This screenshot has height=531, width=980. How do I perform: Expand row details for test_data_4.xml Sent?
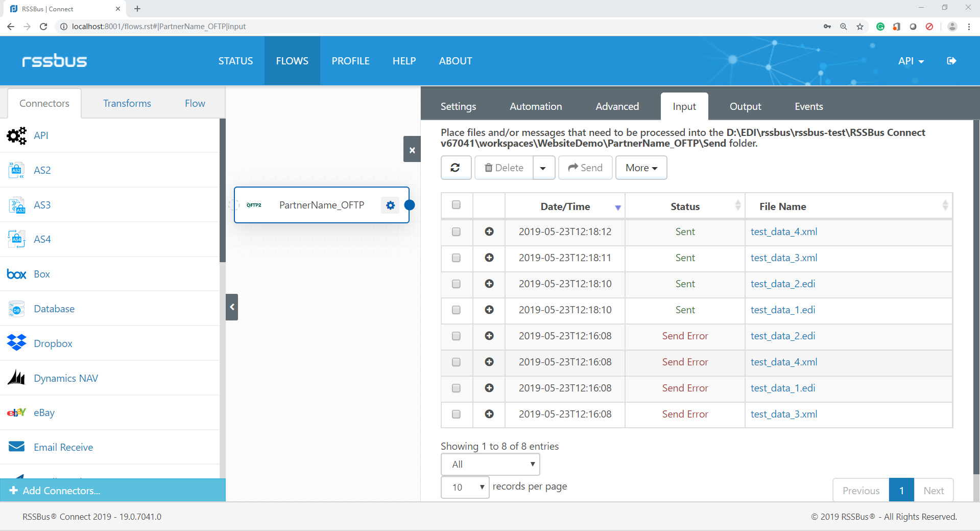click(x=489, y=232)
